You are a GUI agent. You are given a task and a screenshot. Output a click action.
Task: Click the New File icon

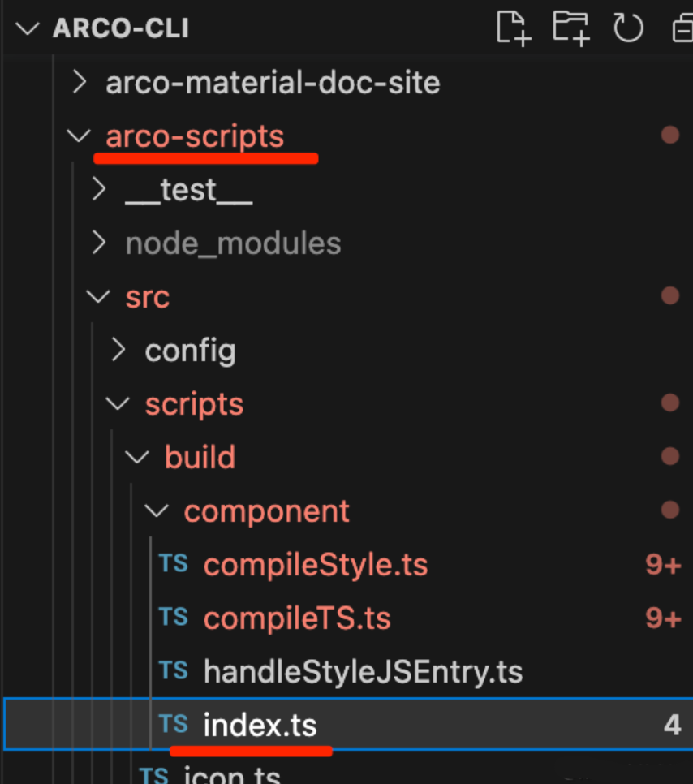point(513,28)
